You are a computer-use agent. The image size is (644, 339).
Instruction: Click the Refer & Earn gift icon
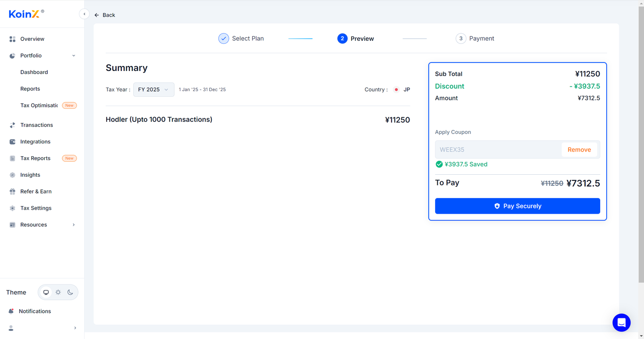pos(13,191)
